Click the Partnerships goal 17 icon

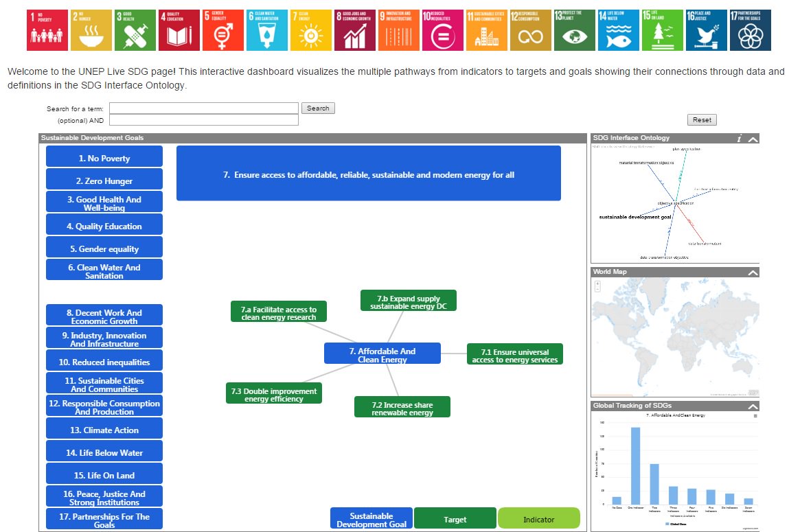point(751,30)
